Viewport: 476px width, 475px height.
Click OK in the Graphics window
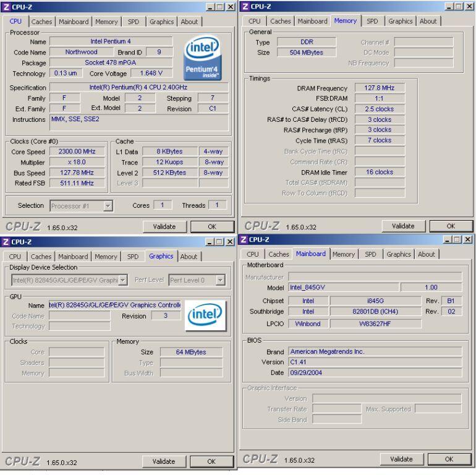click(211, 461)
